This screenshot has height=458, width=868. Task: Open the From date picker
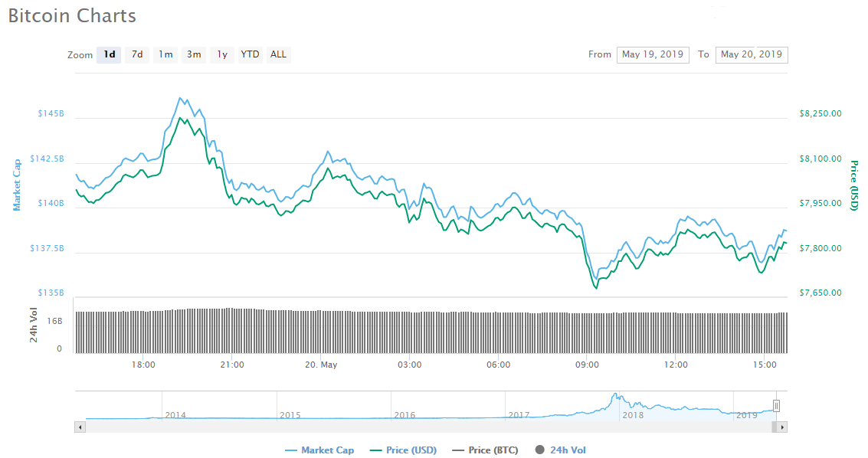(653, 54)
